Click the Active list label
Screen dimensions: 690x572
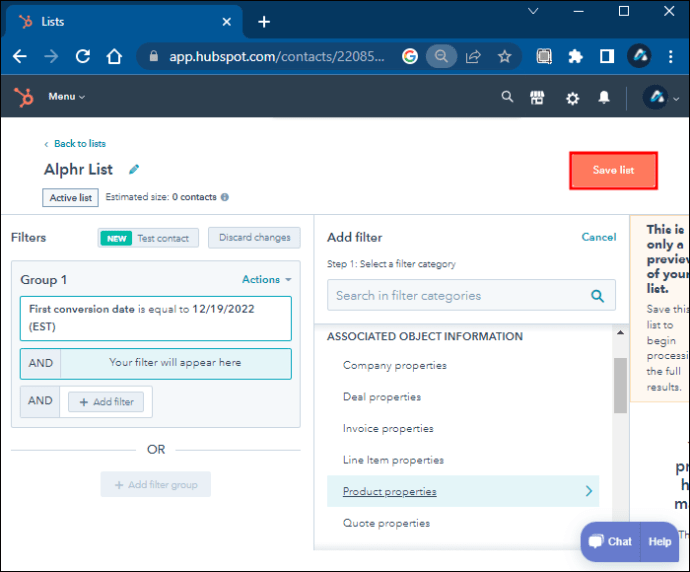coord(70,198)
